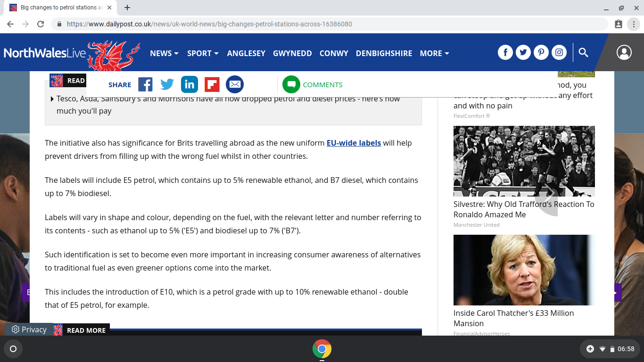Open the COMMENTS link
This screenshot has width=644, height=362.
(322, 85)
